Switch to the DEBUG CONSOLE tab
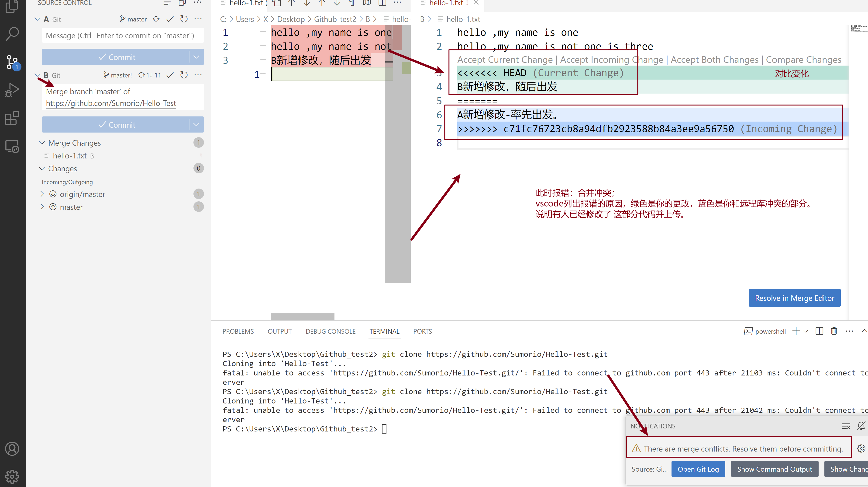Screen dimensions: 868x487 click(x=330, y=331)
